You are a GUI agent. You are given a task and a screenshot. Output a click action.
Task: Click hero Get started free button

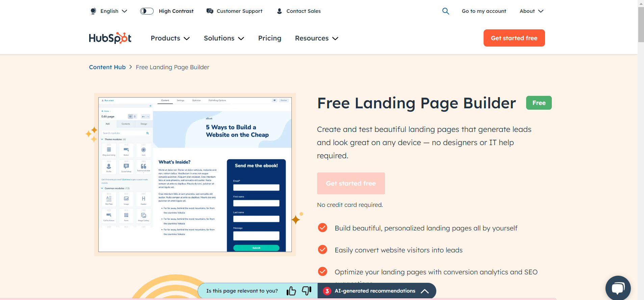click(351, 183)
